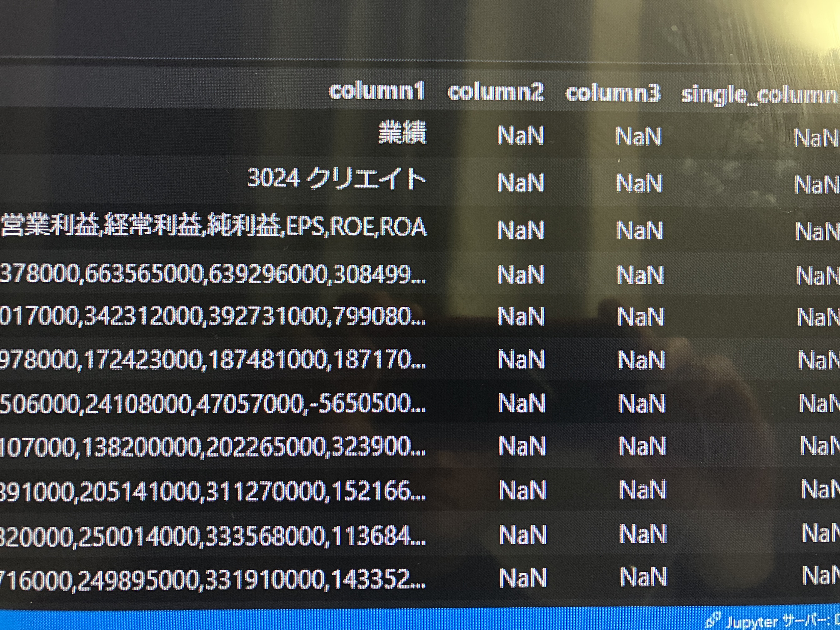
Task: Click column2 NaN in the 172423000 row
Action: 521,359
